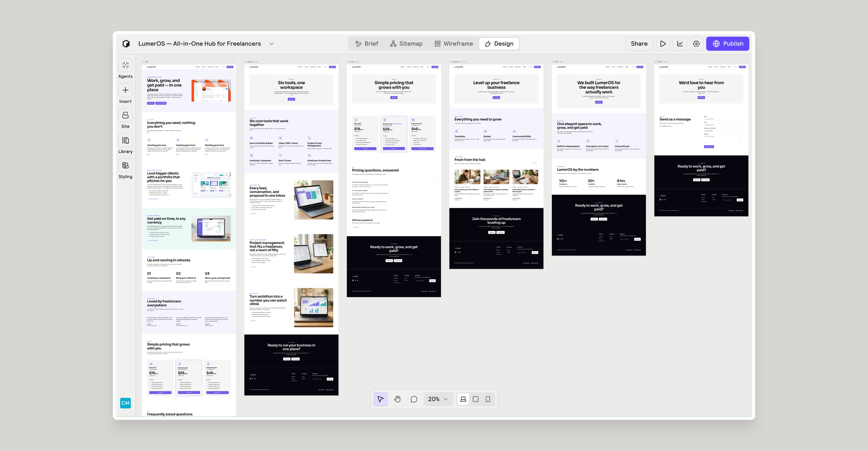Switch to the Sitemap tab
Screen dimensions: 868x451
[406, 44]
